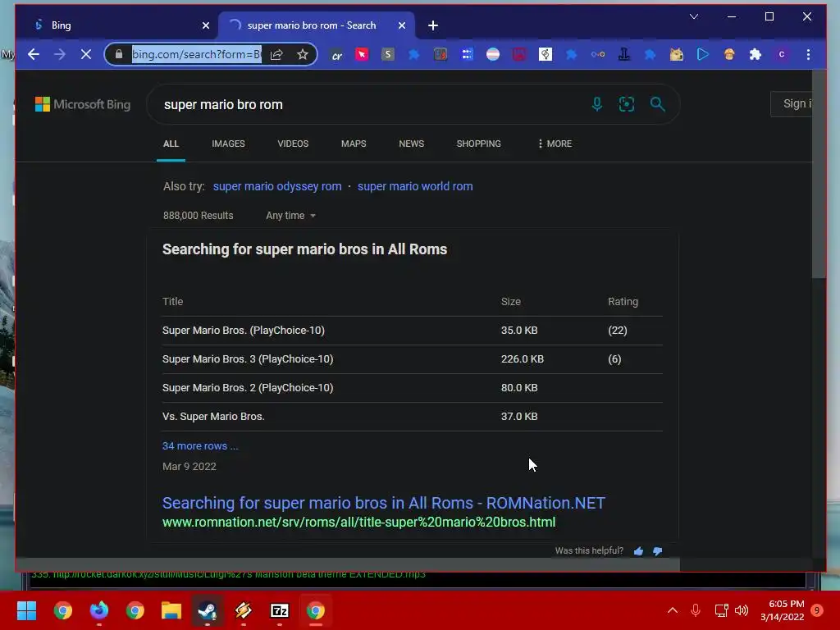Screen dimensions: 840x630
Task: Open the 'Any time' date filter dropdown
Action: coord(291,216)
